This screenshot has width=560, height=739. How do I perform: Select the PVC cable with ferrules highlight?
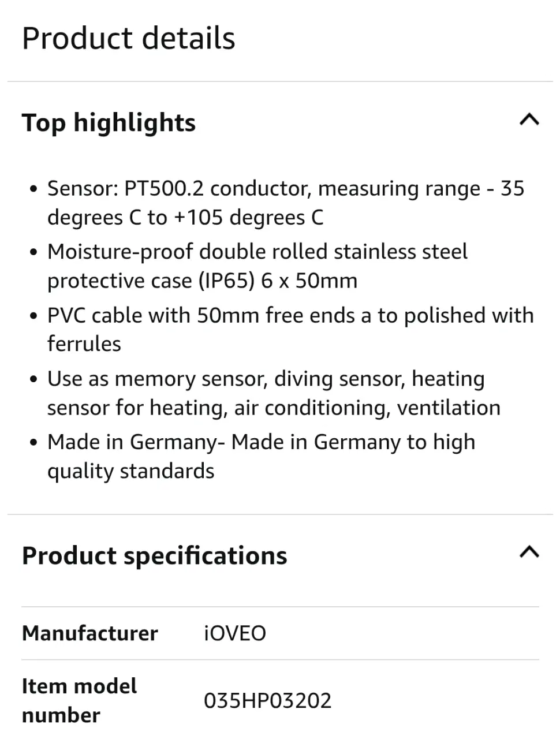(290, 329)
